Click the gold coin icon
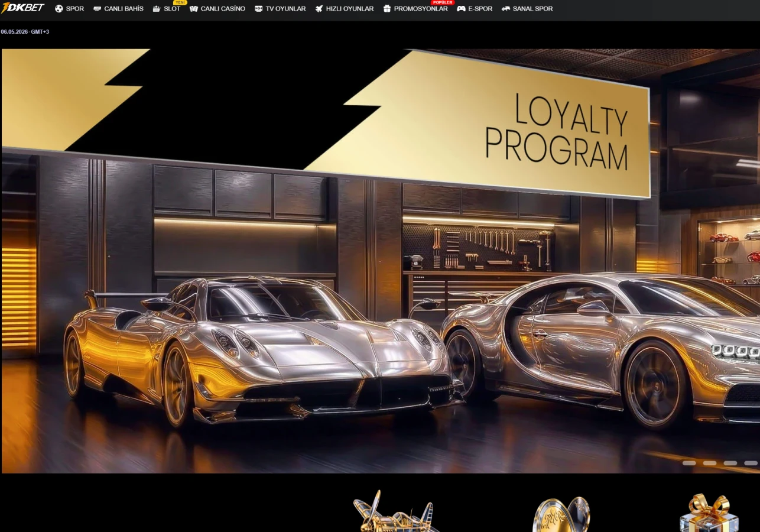This screenshot has width=760, height=532. tap(561, 514)
